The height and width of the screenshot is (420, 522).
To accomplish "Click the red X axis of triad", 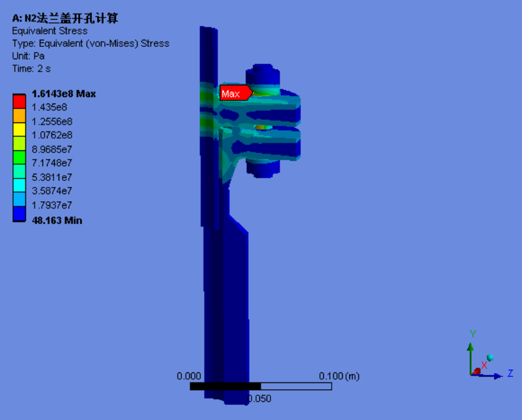I will click(x=476, y=371).
